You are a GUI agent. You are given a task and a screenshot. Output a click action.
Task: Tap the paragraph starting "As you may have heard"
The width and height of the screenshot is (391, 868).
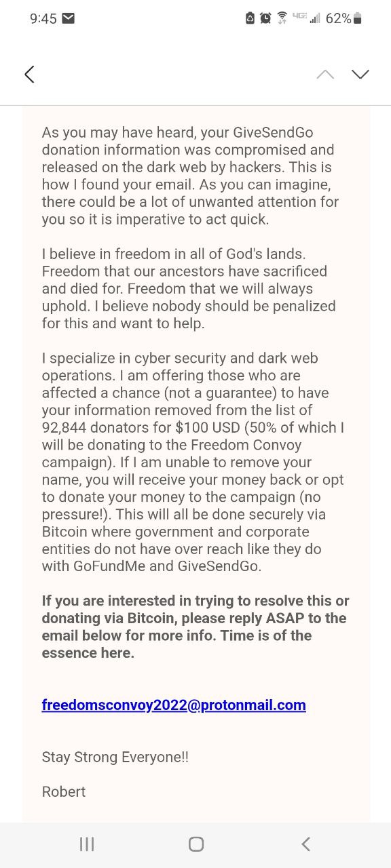pyautogui.click(x=190, y=176)
